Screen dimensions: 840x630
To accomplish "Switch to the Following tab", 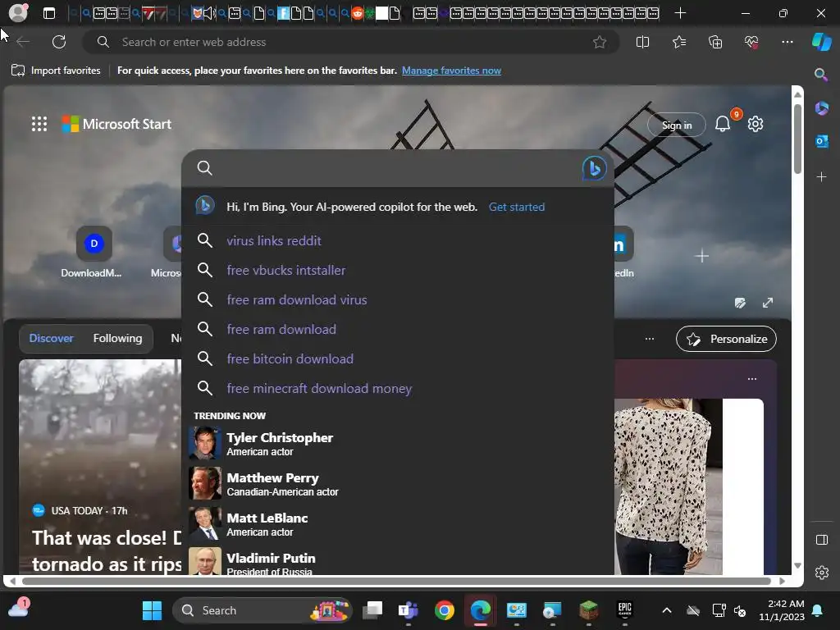I will tap(117, 338).
